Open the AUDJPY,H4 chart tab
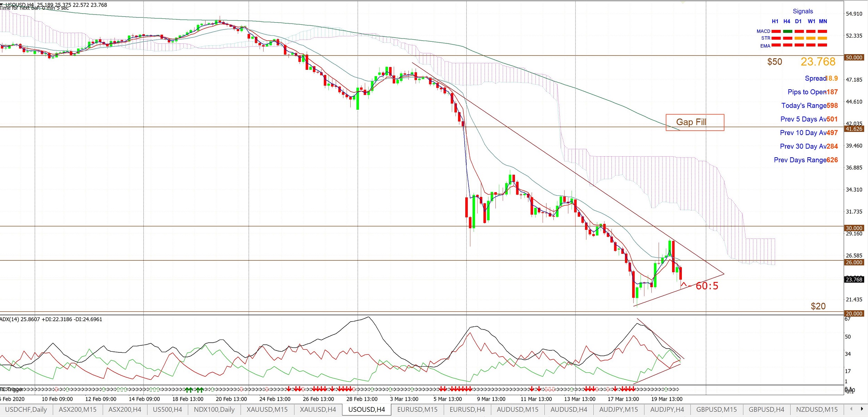Viewport: 868px width, 417px height. pos(667,409)
